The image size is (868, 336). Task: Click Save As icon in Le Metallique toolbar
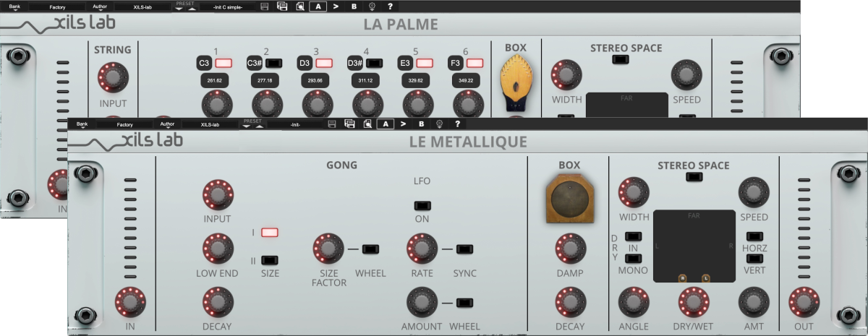(349, 124)
